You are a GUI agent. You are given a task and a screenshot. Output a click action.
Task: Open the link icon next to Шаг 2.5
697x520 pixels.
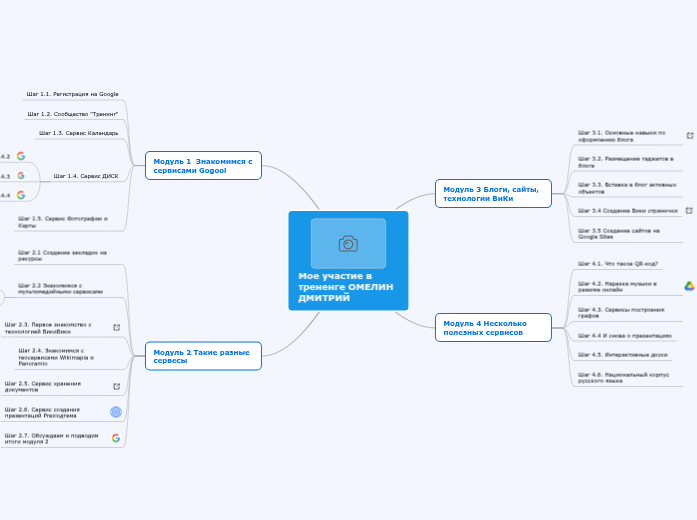[116, 386]
